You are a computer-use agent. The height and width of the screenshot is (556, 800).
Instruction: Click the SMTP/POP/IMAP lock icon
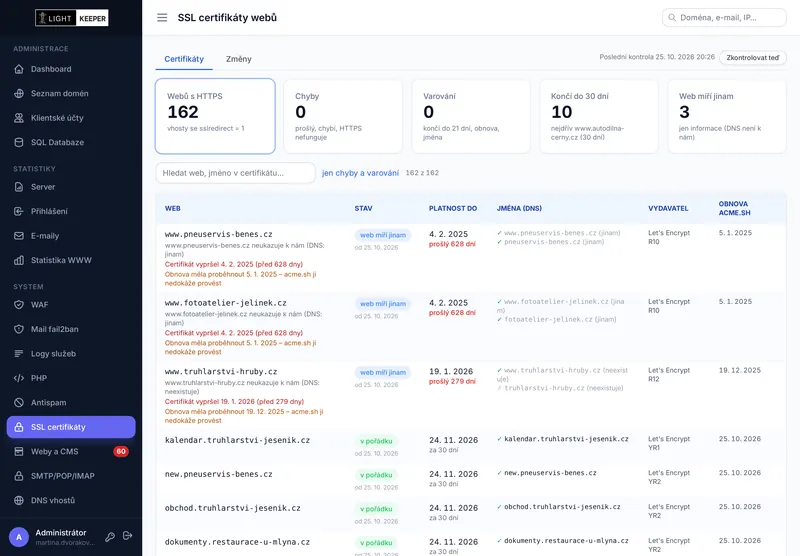pyautogui.click(x=19, y=476)
